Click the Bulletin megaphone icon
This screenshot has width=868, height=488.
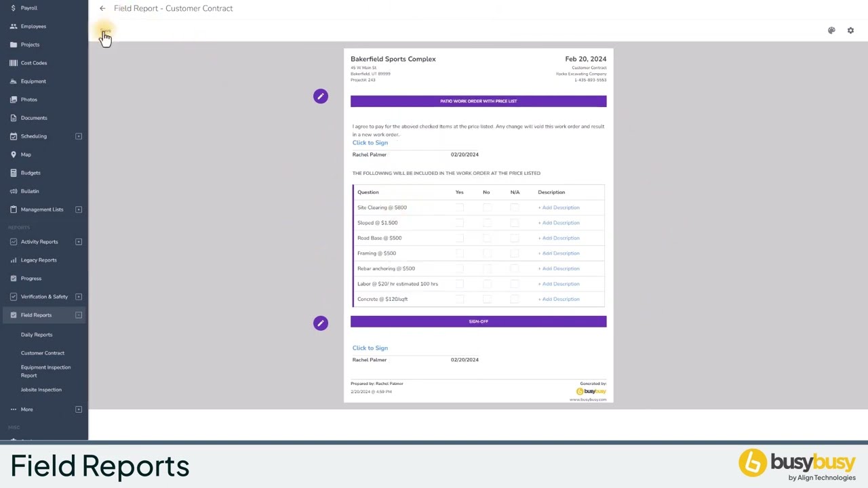[x=13, y=191]
